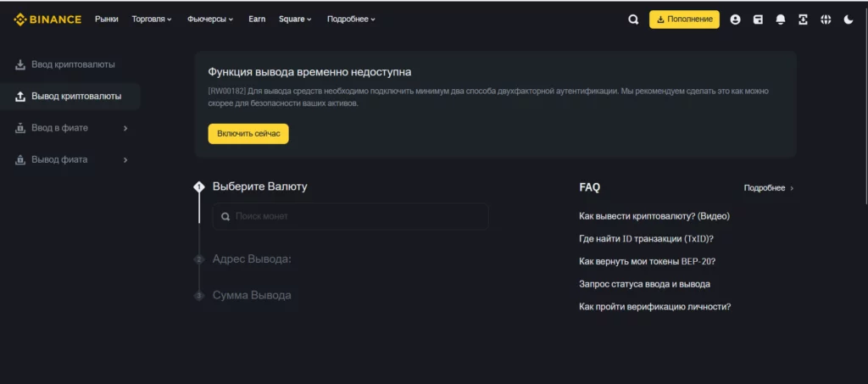Expand Вывод фиата sidebar item
Image resolution: width=868 pixels, height=384 pixels.
[70, 160]
